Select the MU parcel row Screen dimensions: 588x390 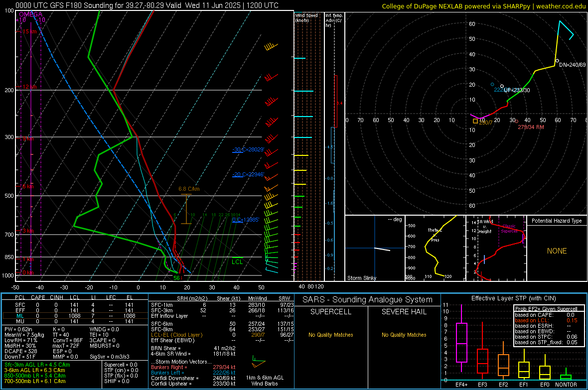click(x=74, y=321)
